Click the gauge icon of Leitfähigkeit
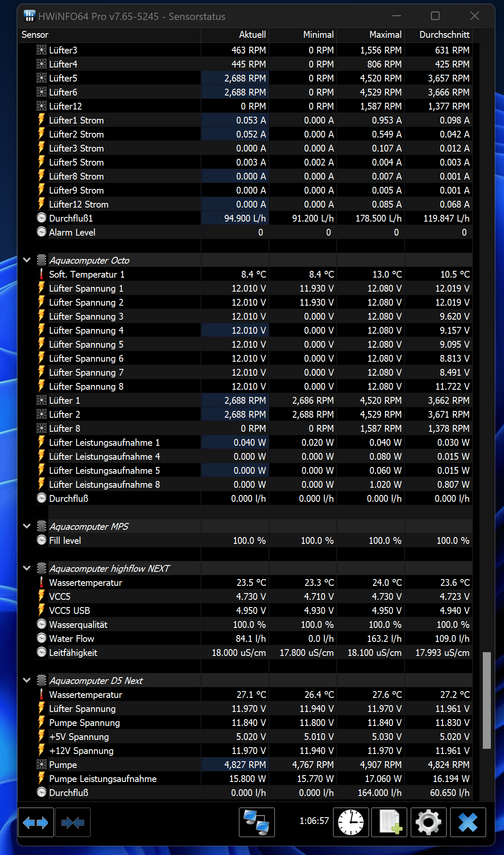Screen dimensions: 504x855 pyautogui.click(x=42, y=652)
